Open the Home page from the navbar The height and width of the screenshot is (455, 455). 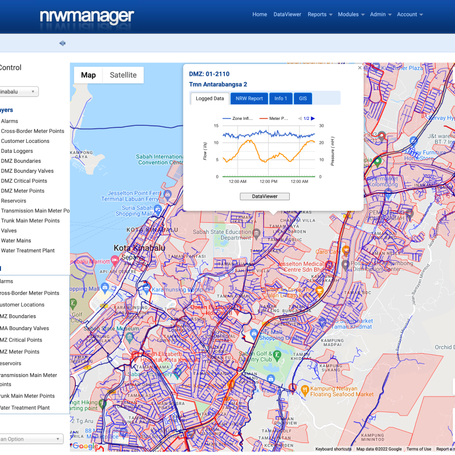click(259, 14)
